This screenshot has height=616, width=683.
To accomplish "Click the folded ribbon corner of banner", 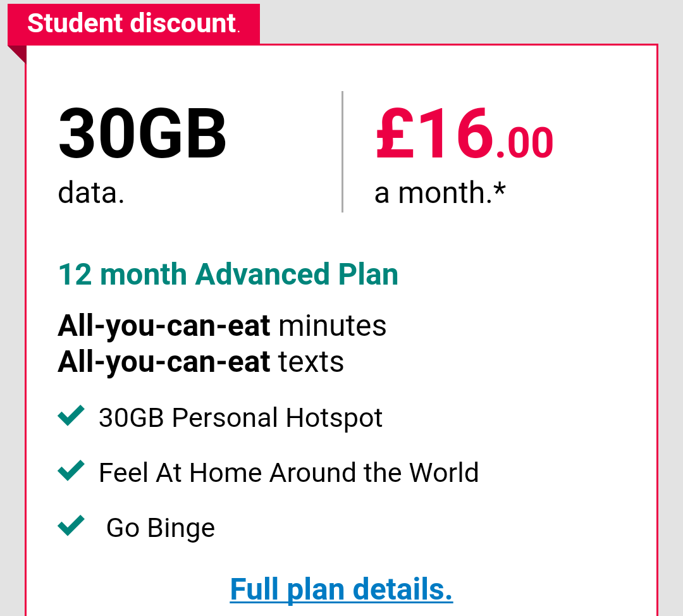I will coord(16,54).
